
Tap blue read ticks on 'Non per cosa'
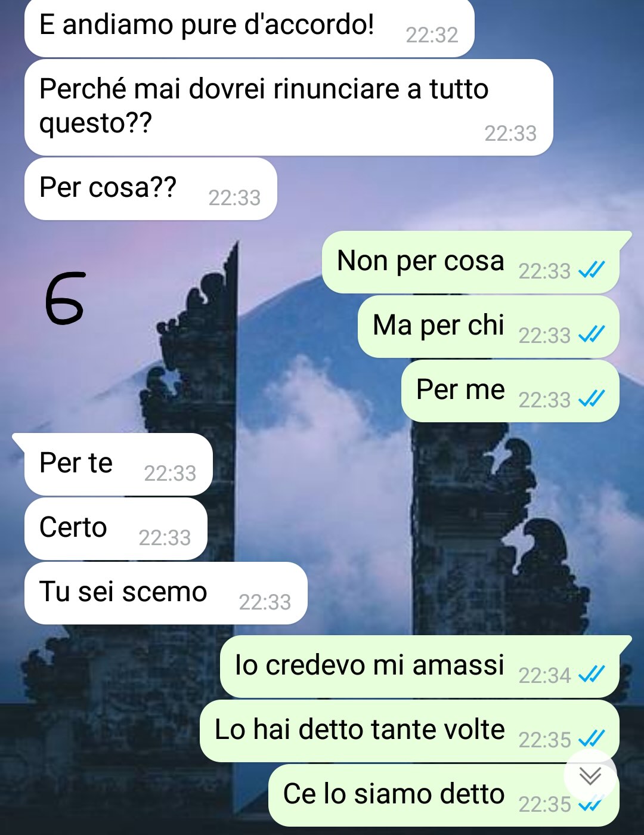[592, 270]
